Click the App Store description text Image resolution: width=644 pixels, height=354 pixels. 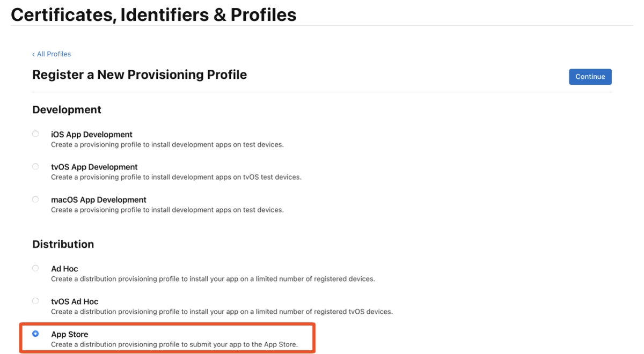[174, 344]
